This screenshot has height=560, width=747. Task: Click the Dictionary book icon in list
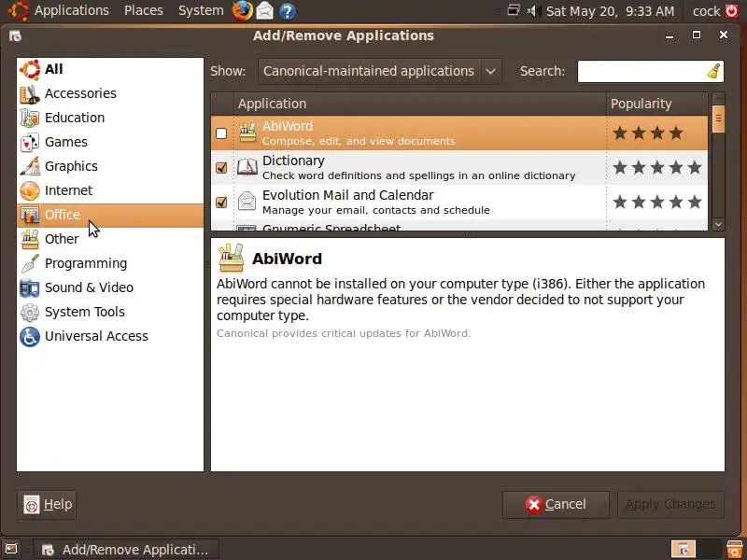coord(247,167)
